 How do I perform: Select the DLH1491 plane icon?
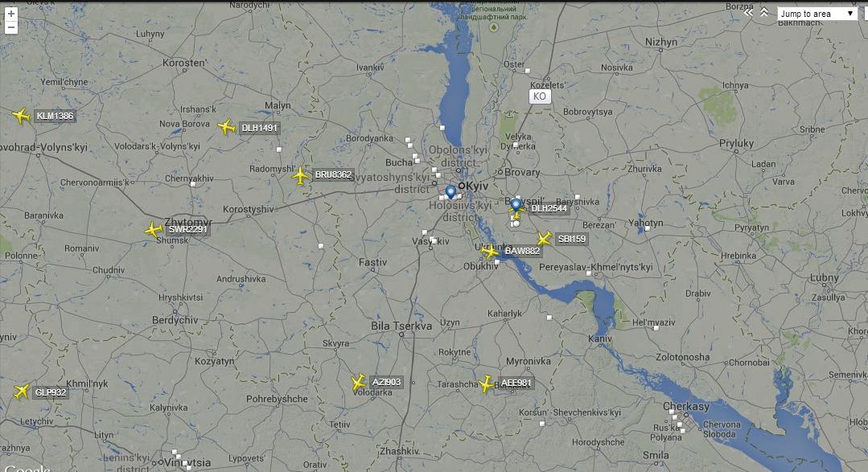226,127
